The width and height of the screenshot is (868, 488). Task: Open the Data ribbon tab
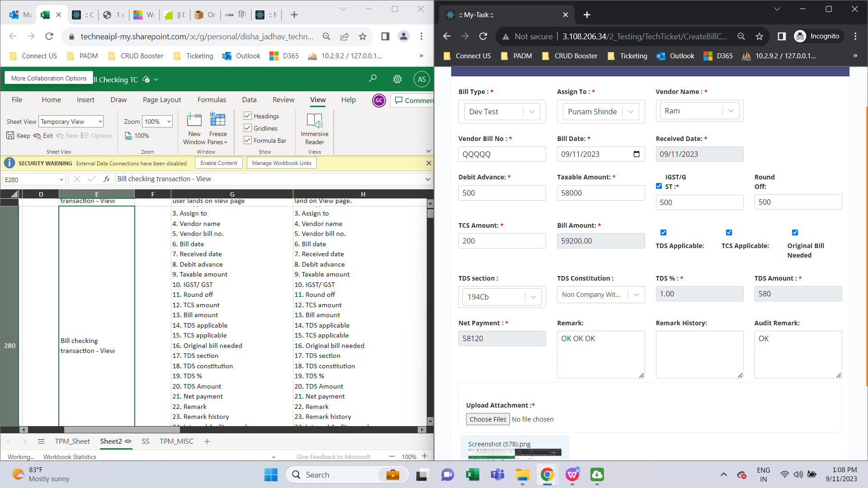pos(249,100)
